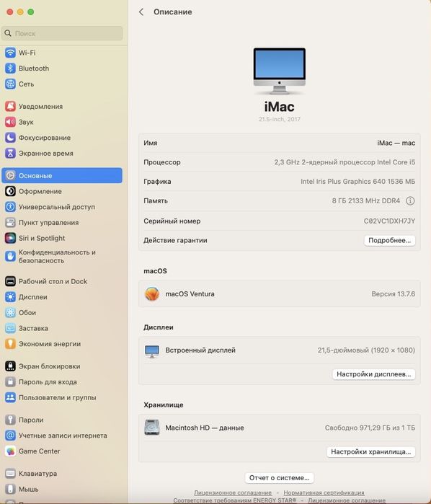The width and height of the screenshot is (431, 504).
Task: Click the Bluetooth icon in sidebar
Action: [10, 68]
